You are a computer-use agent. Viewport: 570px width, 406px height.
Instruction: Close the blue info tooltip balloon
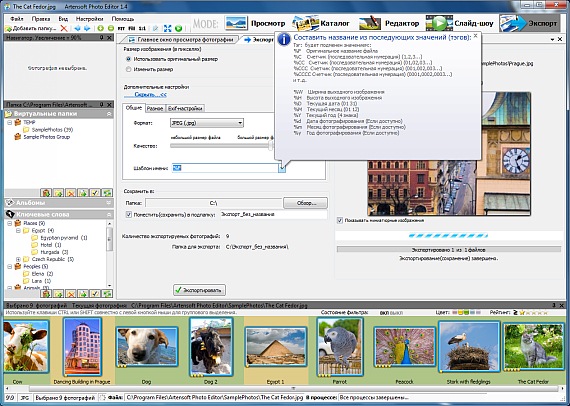pyautogui.click(x=475, y=36)
